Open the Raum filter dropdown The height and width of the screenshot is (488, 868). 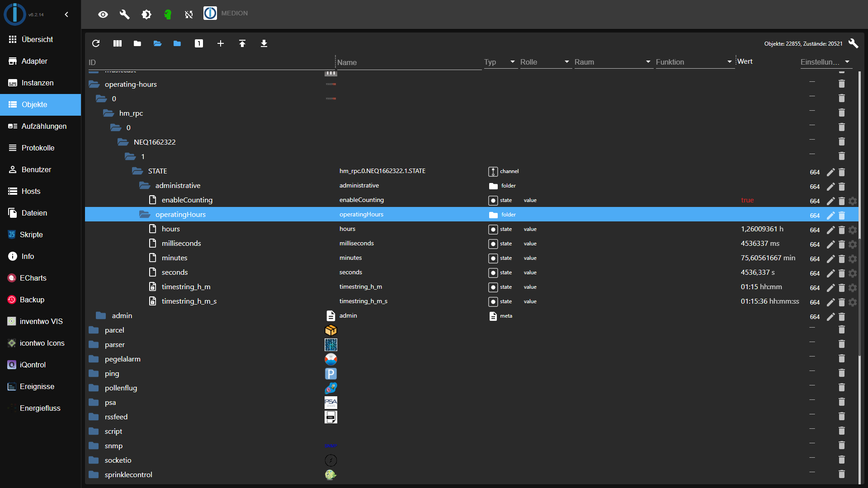(613, 62)
